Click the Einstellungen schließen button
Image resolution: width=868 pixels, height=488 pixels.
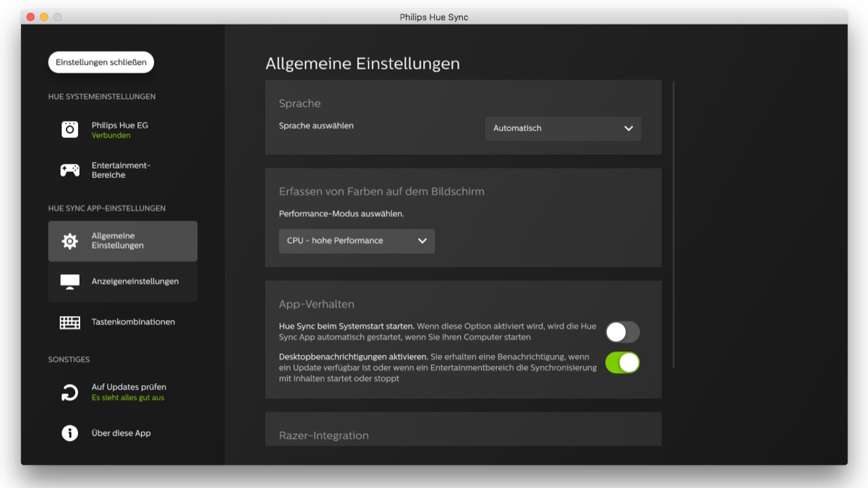101,62
